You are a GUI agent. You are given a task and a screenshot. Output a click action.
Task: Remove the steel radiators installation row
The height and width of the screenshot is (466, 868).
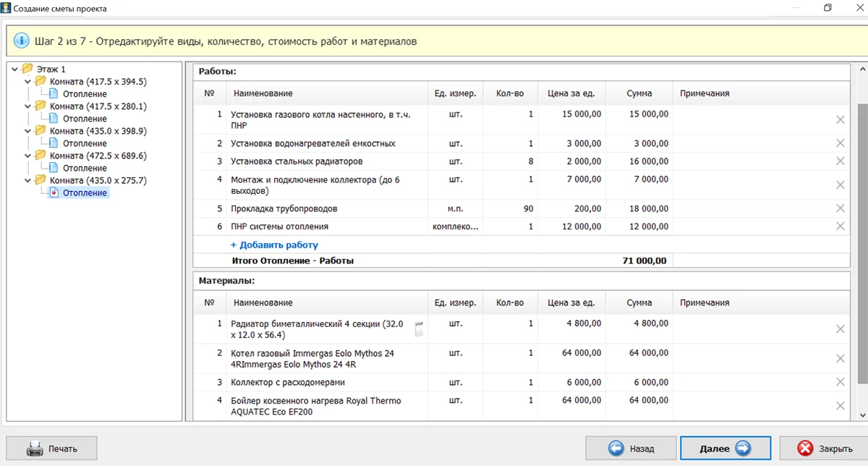pyautogui.click(x=840, y=161)
